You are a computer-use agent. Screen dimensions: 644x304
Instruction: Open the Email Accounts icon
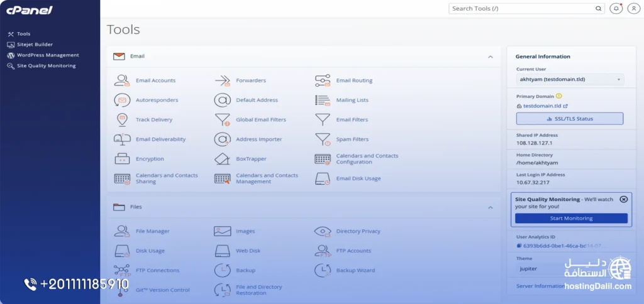[x=122, y=80]
